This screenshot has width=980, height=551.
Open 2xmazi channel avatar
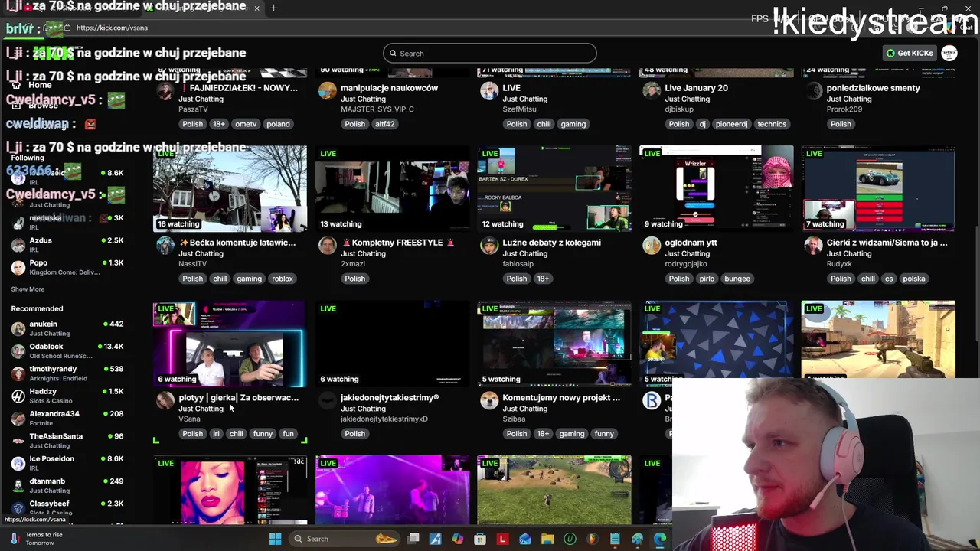(x=327, y=245)
